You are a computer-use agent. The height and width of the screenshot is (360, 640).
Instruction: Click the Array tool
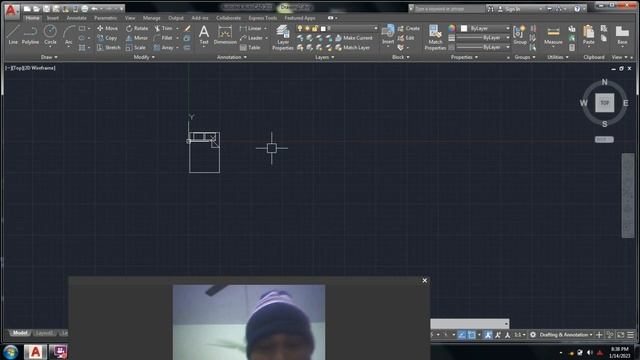click(x=164, y=48)
